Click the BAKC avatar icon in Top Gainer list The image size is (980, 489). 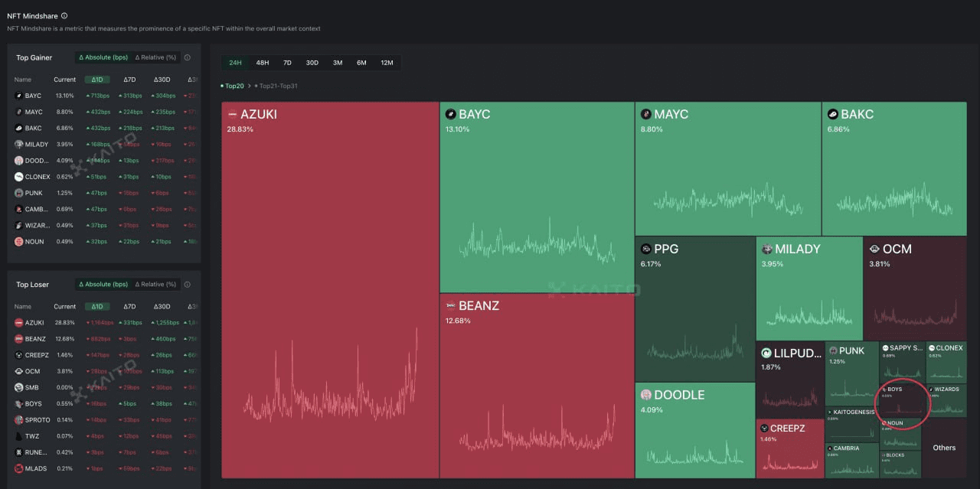[18, 128]
